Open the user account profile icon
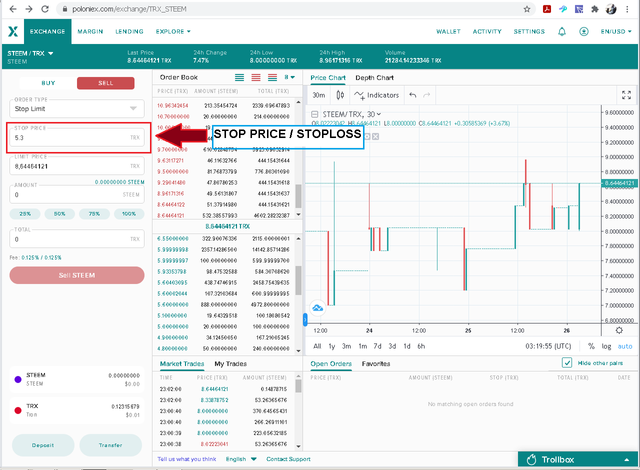 [584, 31]
